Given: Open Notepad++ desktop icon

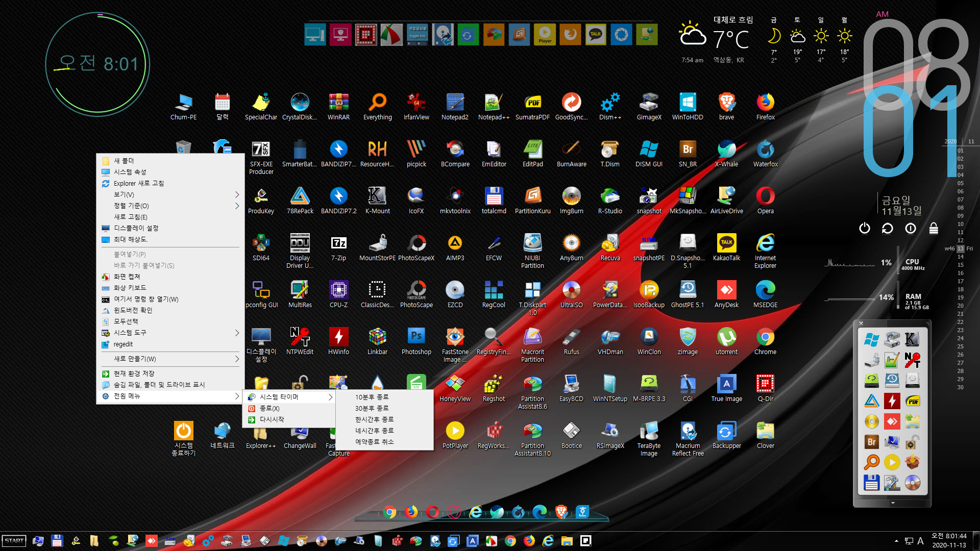Looking at the screenshot, I should (494, 107).
